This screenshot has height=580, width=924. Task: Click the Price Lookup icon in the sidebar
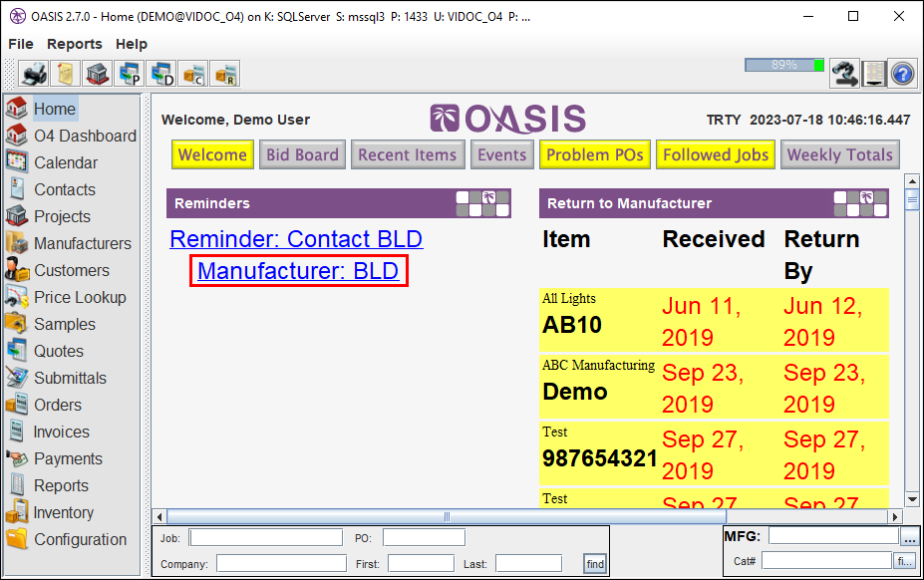coord(17,297)
